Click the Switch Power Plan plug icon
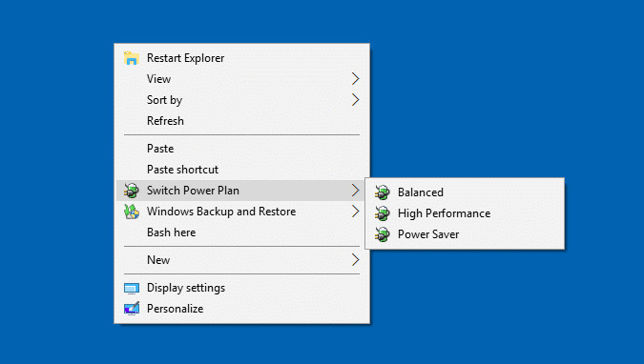This screenshot has height=364, width=644. tap(132, 191)
